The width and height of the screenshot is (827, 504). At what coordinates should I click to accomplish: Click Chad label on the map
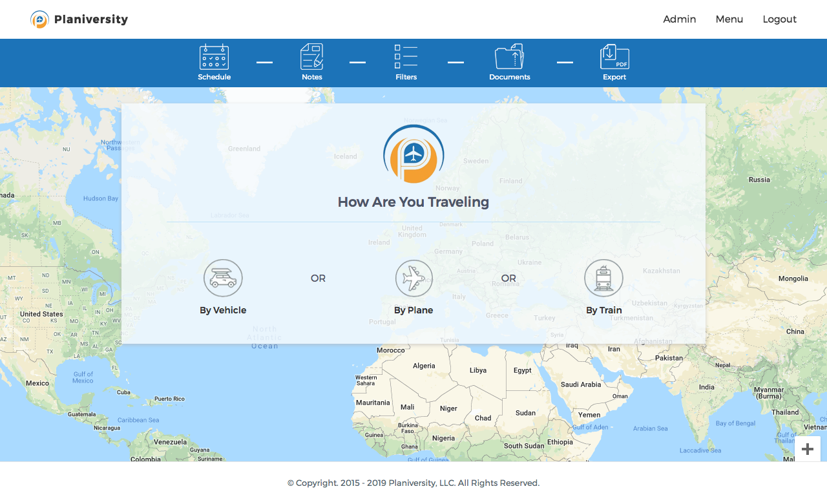pyautogui.click(x=483, y=418)
